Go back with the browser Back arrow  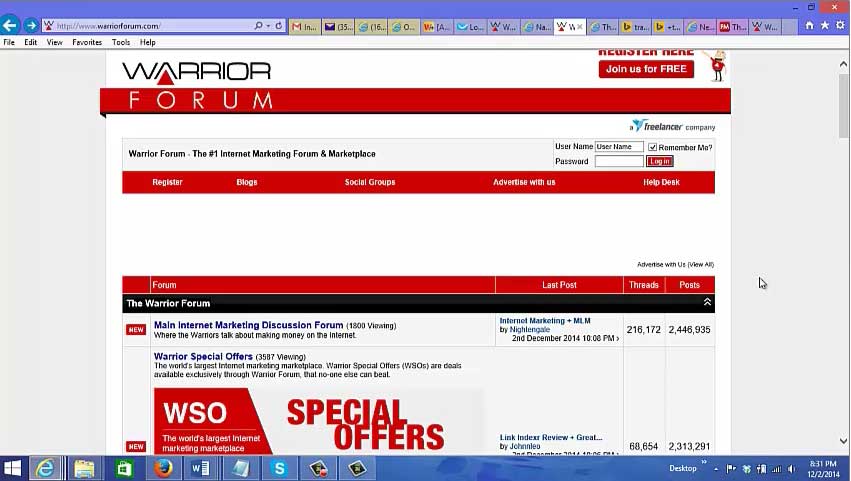tap(10, 25)
